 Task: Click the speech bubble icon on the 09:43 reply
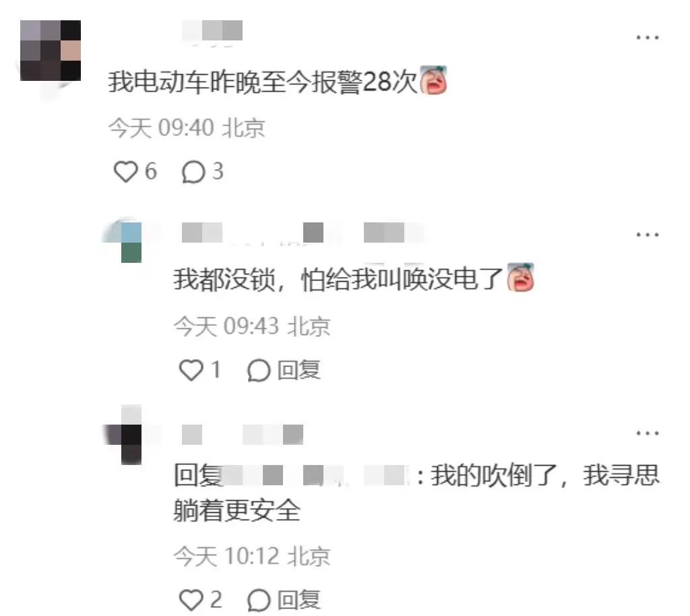(x=258, y=370)
